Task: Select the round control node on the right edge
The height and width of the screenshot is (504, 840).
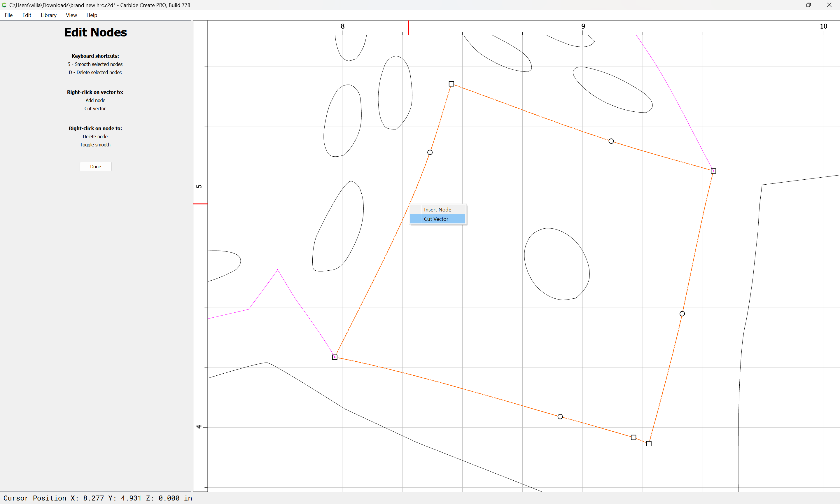Action: coord(682,314)
